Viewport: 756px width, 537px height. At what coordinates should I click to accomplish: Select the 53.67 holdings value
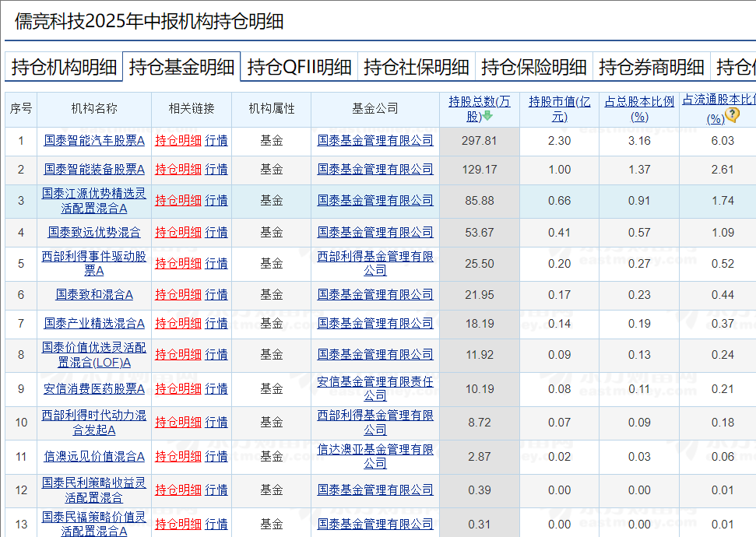[x=480, y=233]
